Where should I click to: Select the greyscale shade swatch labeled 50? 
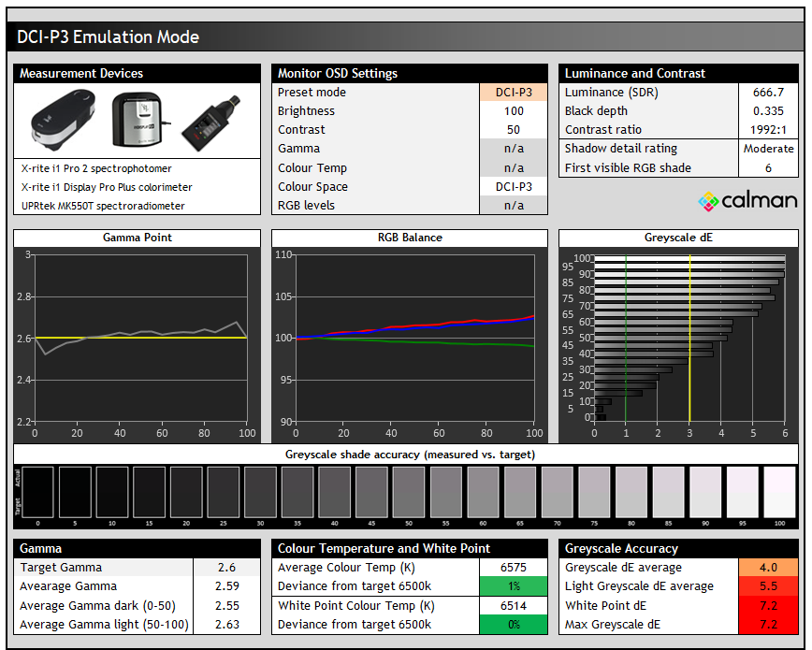pos(409,493)
